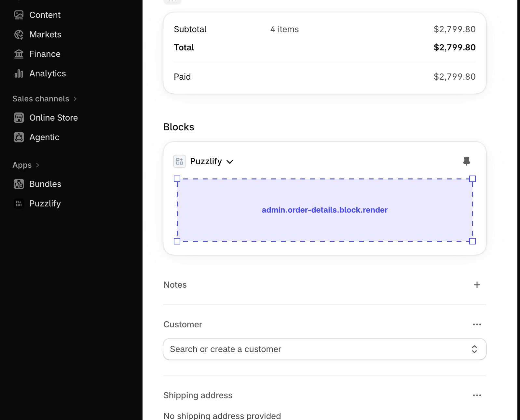Open the Agentic sales channel

click(x=44, y=137)
